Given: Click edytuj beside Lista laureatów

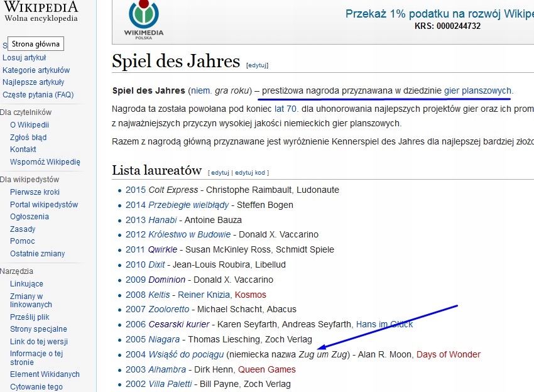Looking at the screenshot, I should click(220, 173).
